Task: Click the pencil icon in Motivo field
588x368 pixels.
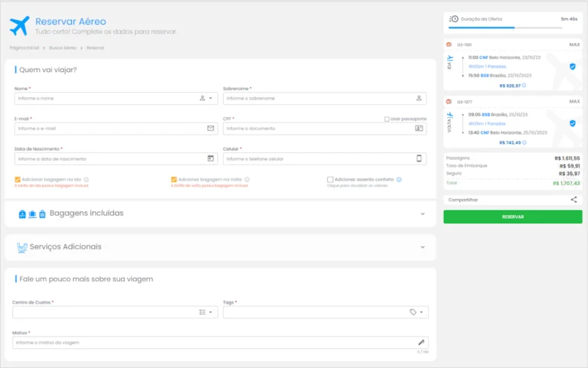Action: pyautogui.click(x=420, y=342)
